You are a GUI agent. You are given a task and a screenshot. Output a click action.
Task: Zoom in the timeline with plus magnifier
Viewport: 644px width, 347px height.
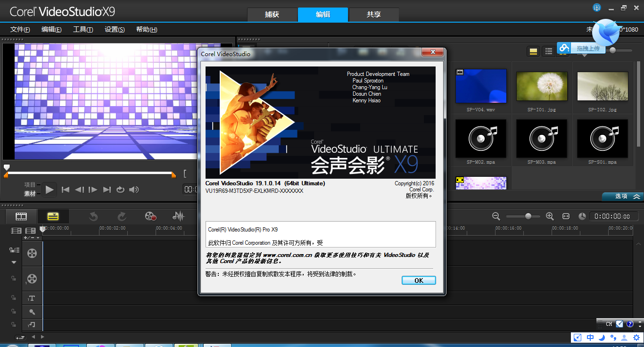tap(550, 216)
